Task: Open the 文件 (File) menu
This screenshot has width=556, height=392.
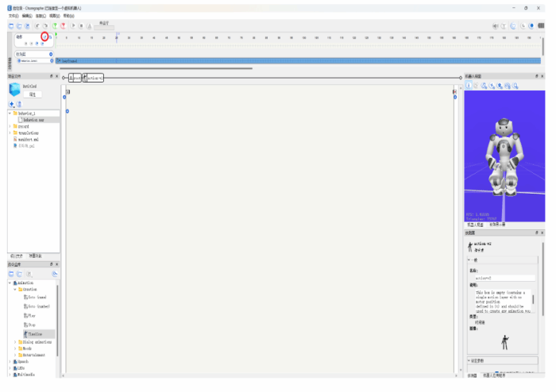Action: [14, 16]
